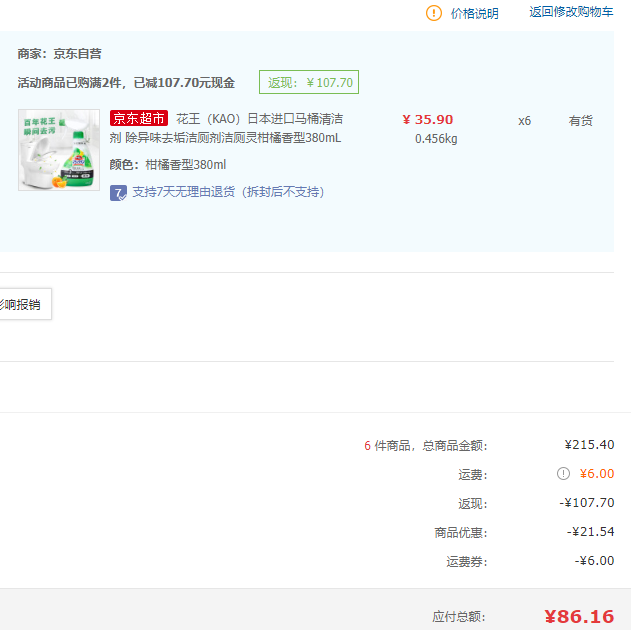
Task: Select 颜色：柑橘香型380ml option text
Action: pos(167,165)
